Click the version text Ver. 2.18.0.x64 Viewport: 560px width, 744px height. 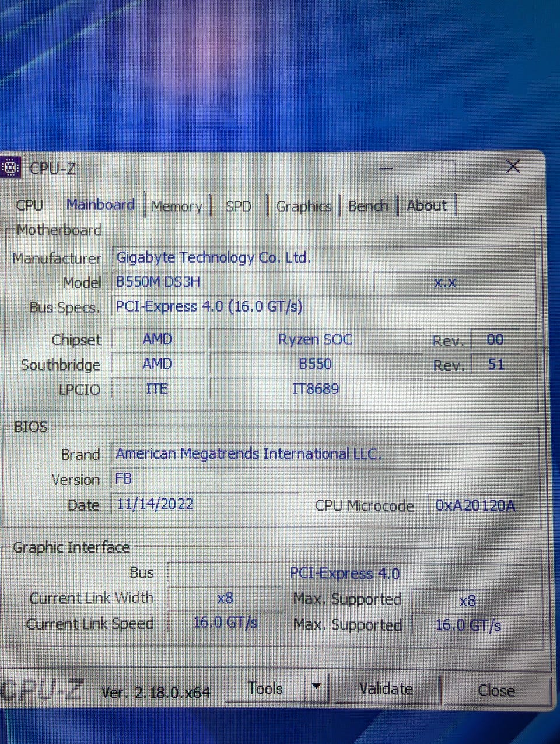click(x=156, y=692)
